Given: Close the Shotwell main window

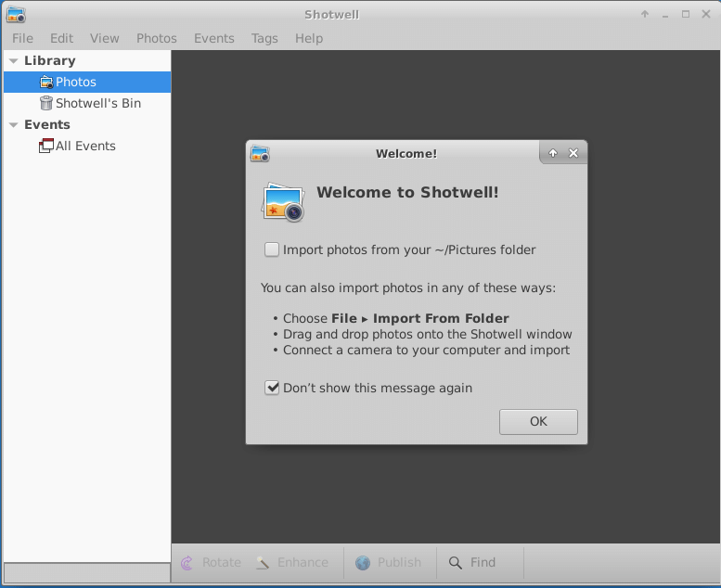Looking at the screenshot, I should [706, 14].
